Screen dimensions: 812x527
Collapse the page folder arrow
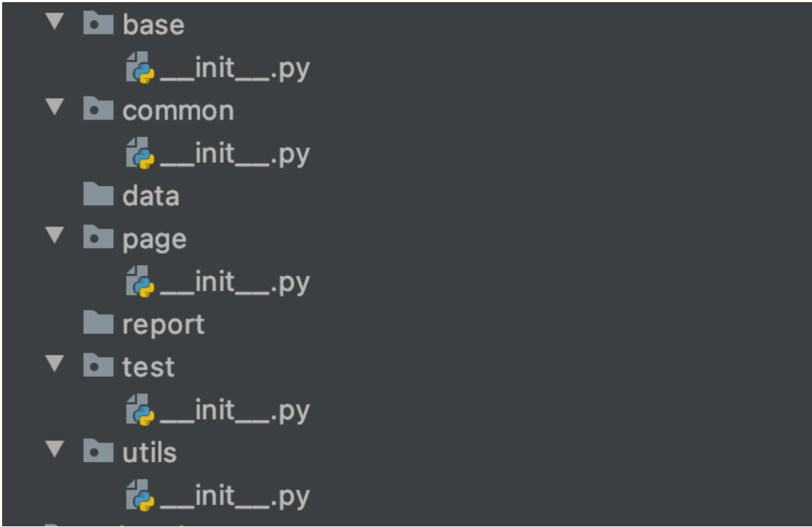[54, 237]
